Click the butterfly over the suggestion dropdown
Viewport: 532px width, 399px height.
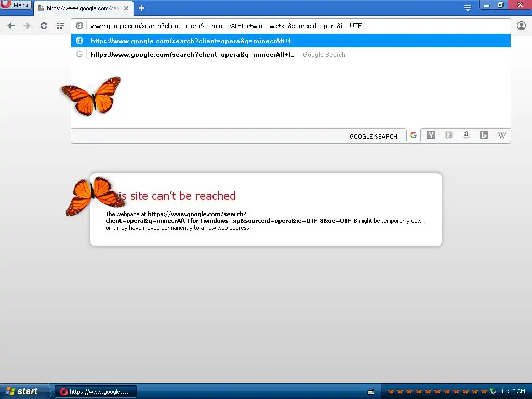(91, 96)
